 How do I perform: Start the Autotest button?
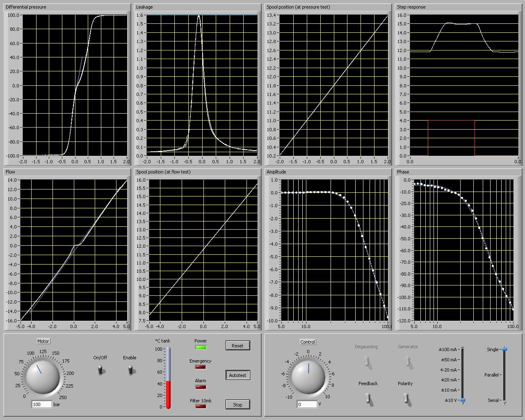(x=237, y=375)
